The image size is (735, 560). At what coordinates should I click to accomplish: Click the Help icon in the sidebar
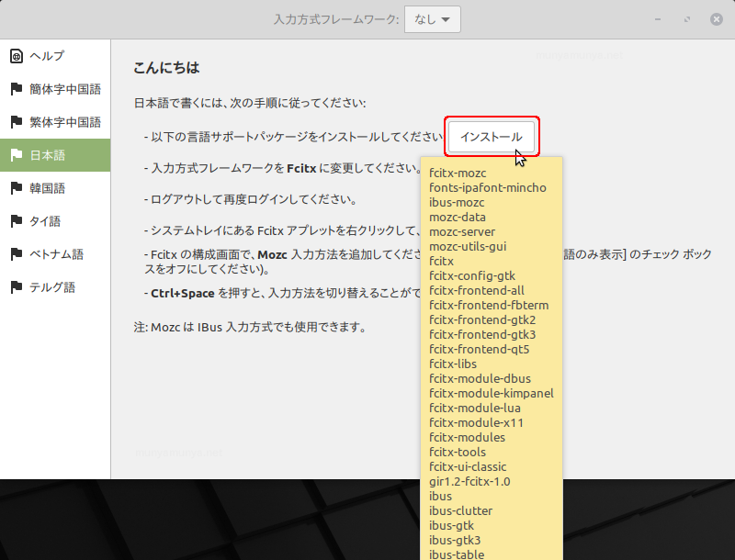click(16, 56)
